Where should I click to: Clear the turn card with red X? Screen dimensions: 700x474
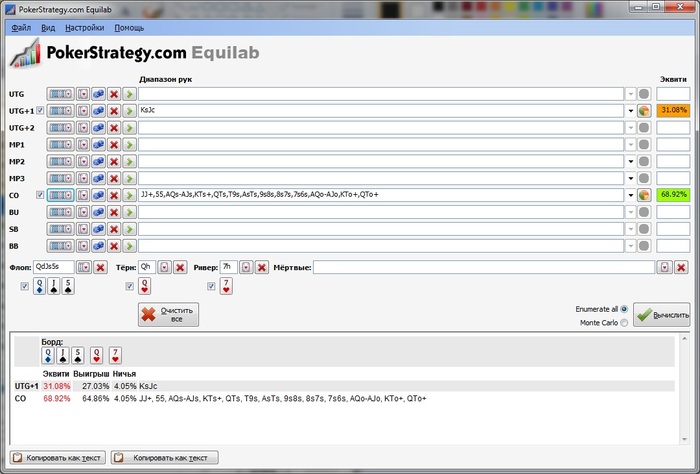coord(180,267)
